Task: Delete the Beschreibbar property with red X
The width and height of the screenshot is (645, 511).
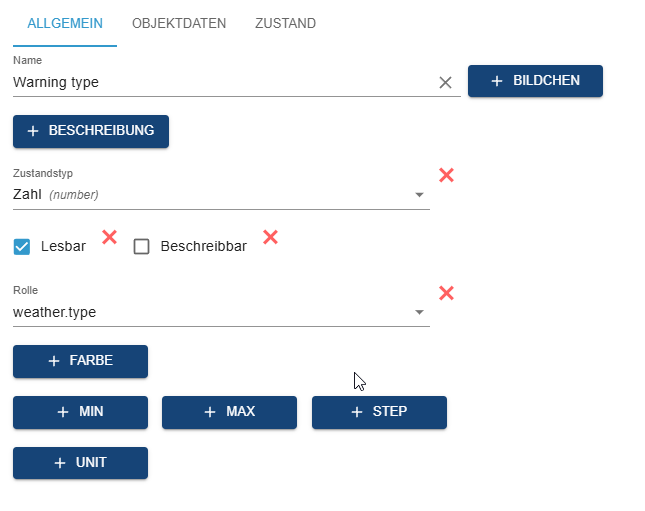Action: (270, 237)
